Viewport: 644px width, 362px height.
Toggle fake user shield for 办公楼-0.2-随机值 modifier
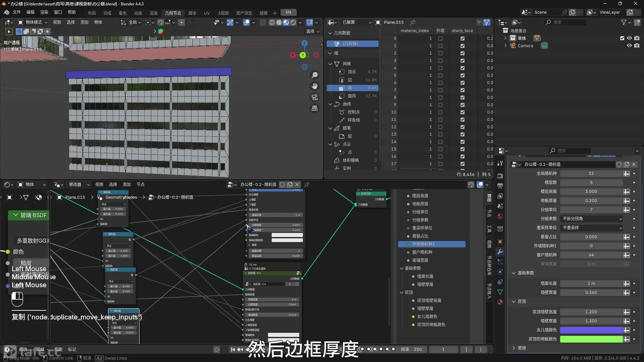[619, 165]
